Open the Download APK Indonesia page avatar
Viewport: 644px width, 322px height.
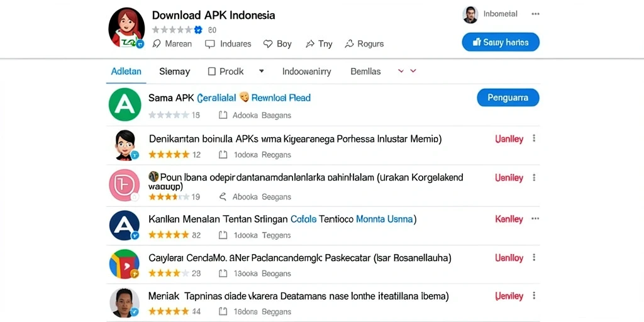(126, 28)
